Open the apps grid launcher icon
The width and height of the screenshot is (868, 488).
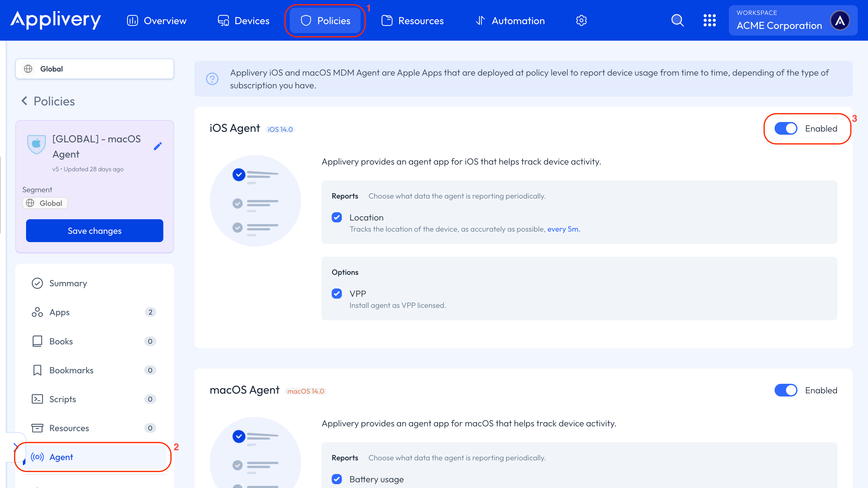[x=710, y=20]
